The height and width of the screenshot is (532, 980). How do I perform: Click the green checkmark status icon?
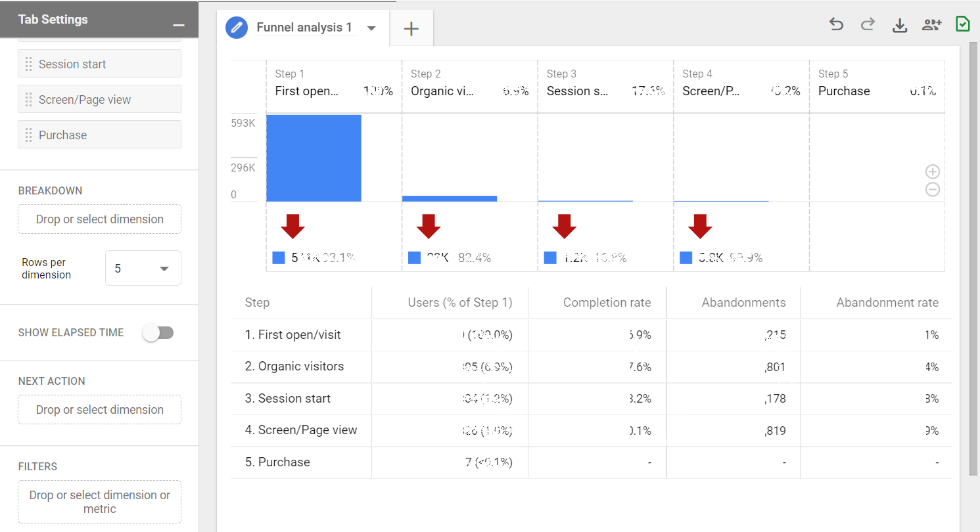click(x=962, y=24)
